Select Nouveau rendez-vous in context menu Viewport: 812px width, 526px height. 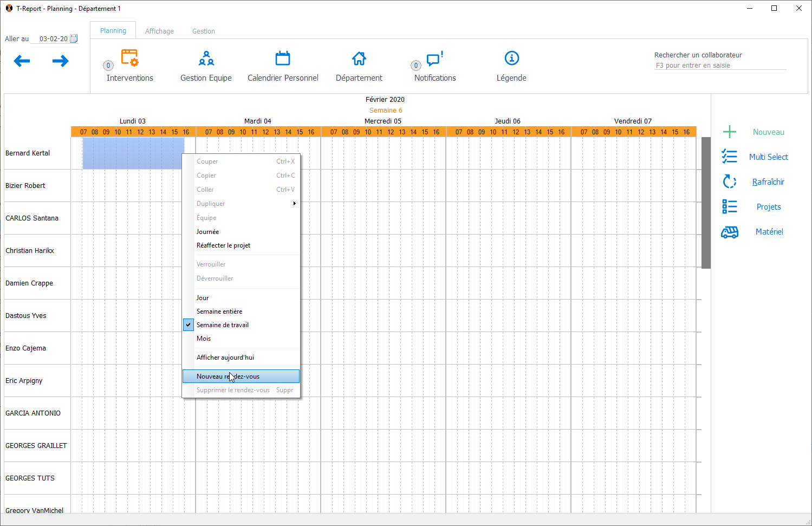241,376
